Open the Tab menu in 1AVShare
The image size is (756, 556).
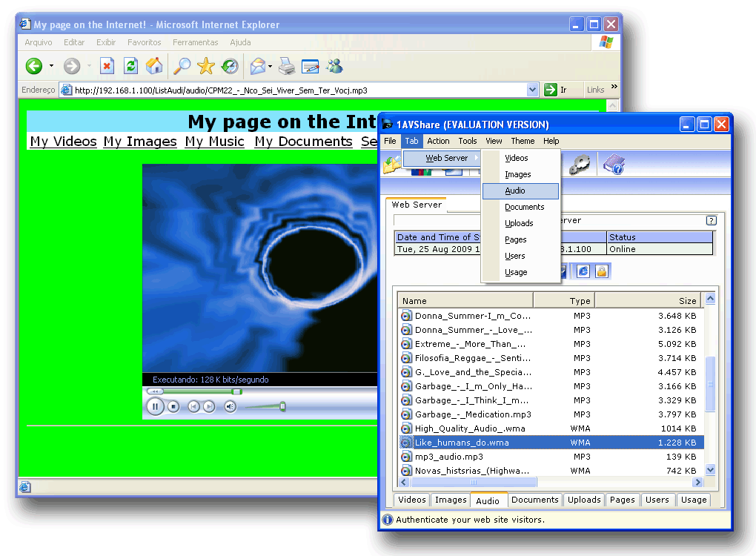pos(411,141)
